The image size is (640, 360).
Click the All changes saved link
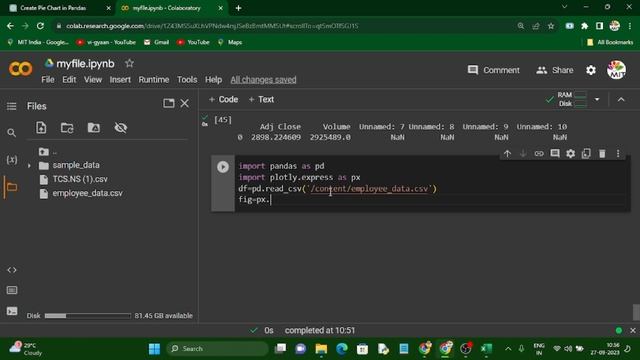263,80
